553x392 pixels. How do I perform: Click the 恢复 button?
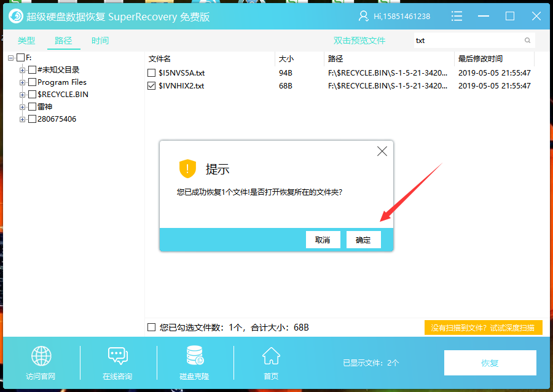tap(490, 363)
